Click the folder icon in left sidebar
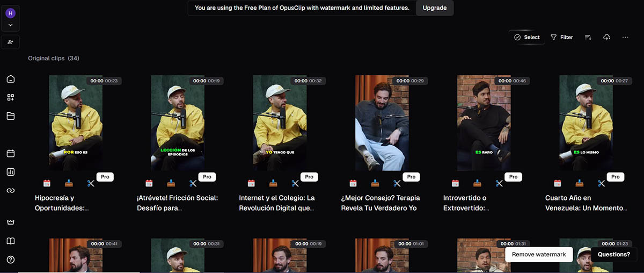 tap(11, 116)
